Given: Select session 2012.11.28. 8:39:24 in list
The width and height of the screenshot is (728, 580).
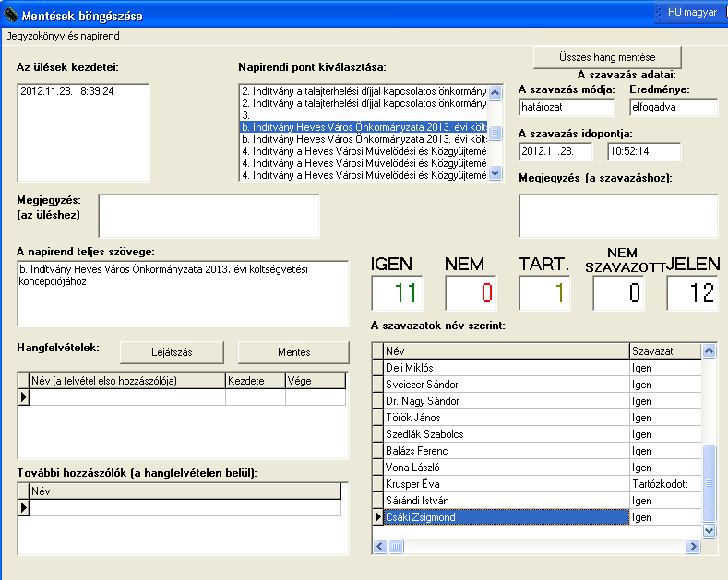Looking at the screenshot, I should click(67, 91).
